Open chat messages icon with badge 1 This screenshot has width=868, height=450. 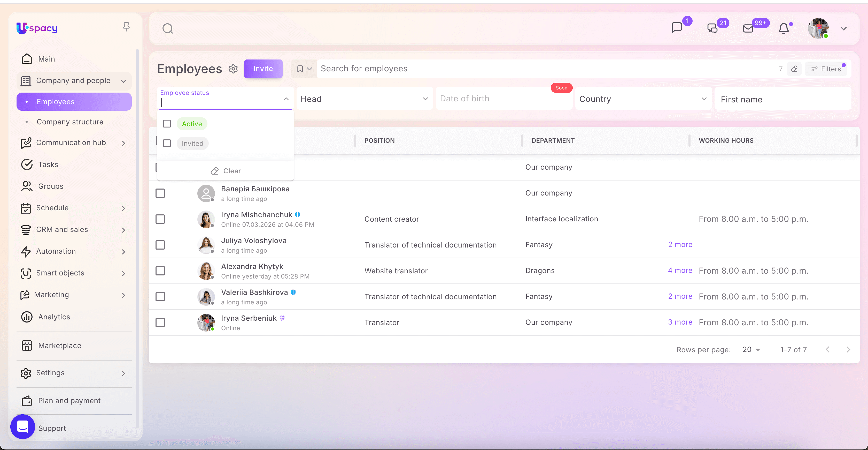(677, 28)
